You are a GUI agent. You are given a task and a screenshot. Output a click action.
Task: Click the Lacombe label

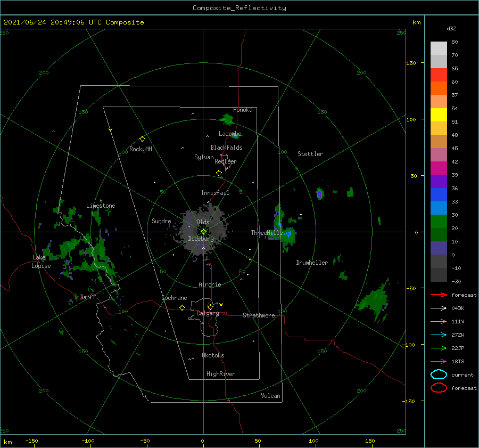pos(230,134)
